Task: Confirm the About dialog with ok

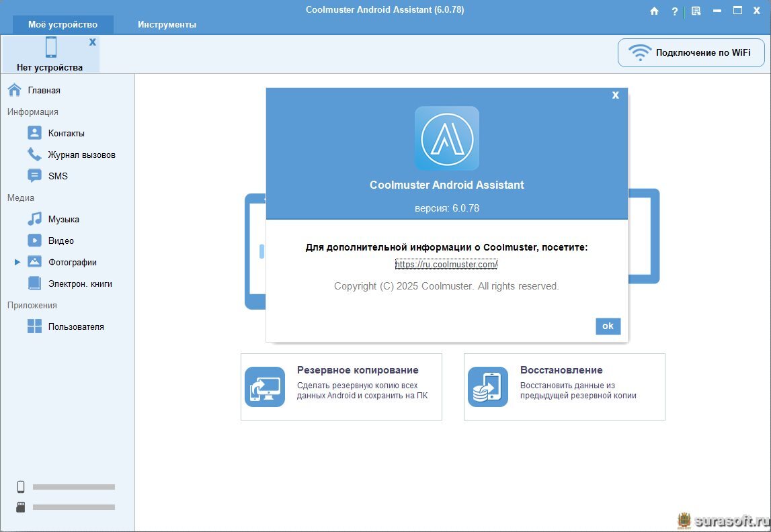Action: [x=608, y=326]
